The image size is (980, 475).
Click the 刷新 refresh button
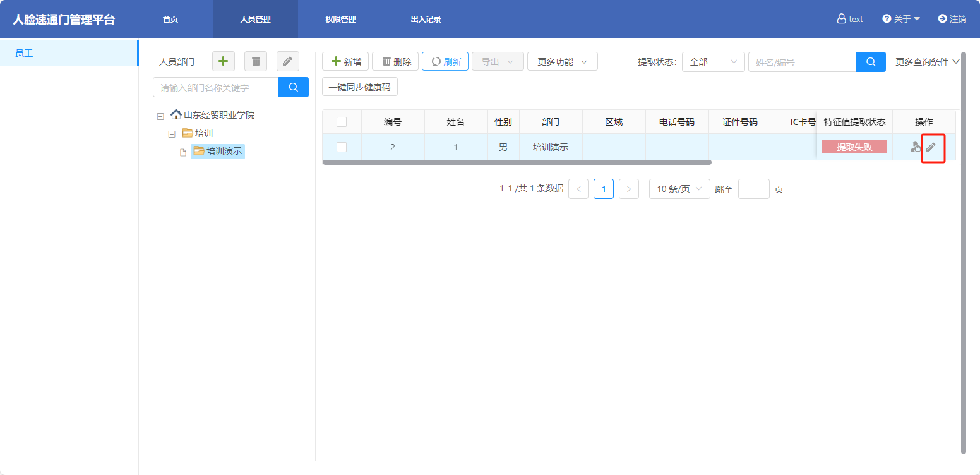coord(445,62)
